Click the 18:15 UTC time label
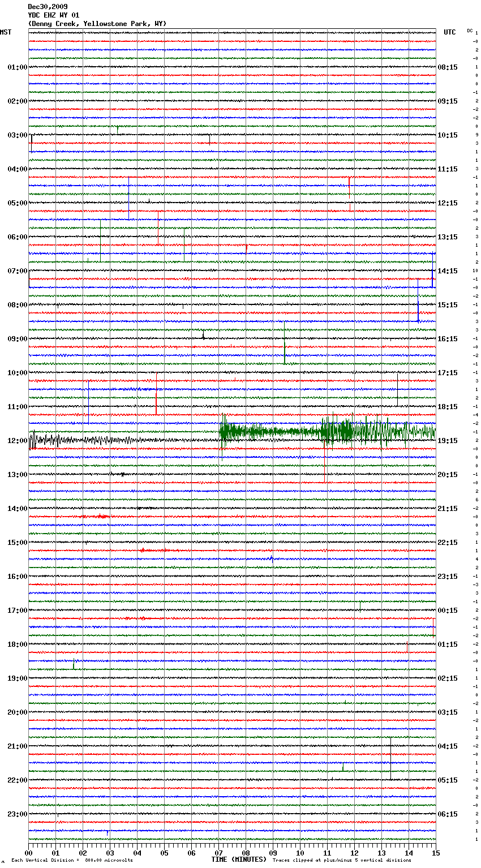Viewport: 481px width, 868px height. click(448, 407)
